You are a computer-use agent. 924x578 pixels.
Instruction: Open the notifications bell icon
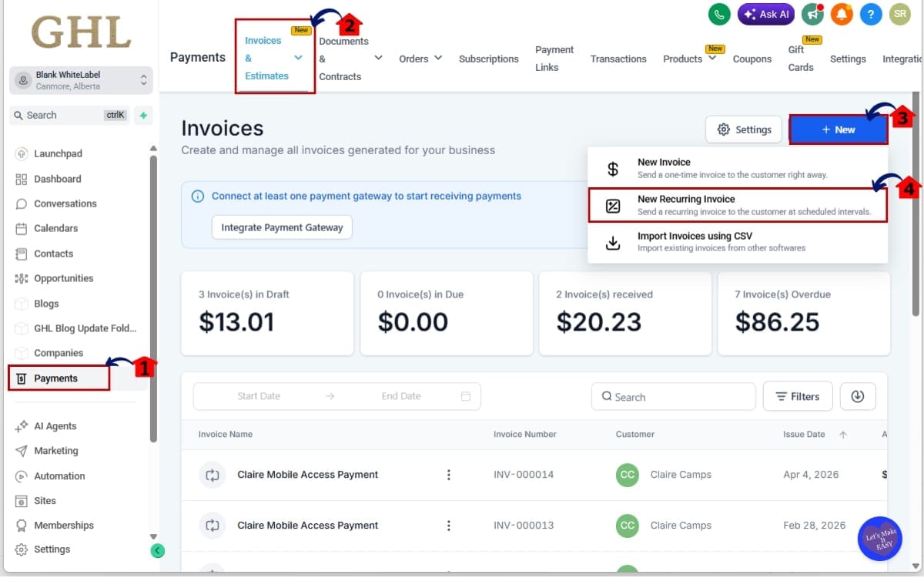coord(842,14)
